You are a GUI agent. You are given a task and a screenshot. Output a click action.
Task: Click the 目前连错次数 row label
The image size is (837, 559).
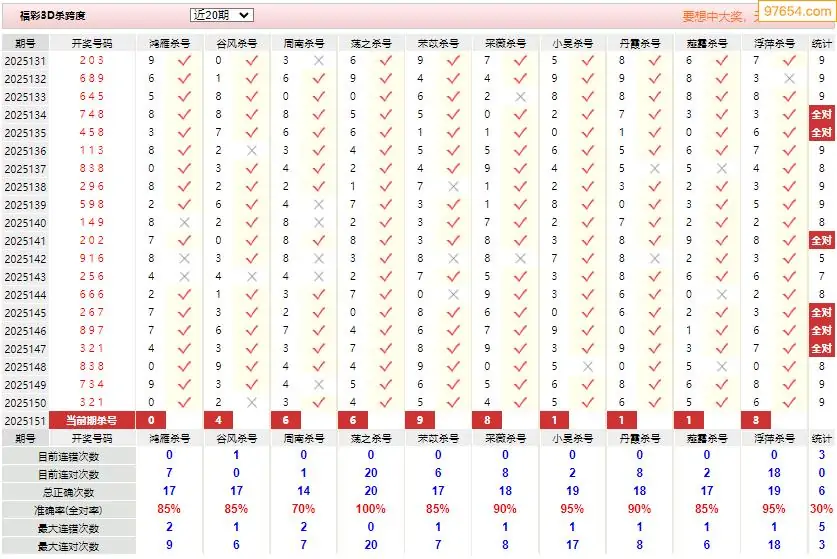68,456
